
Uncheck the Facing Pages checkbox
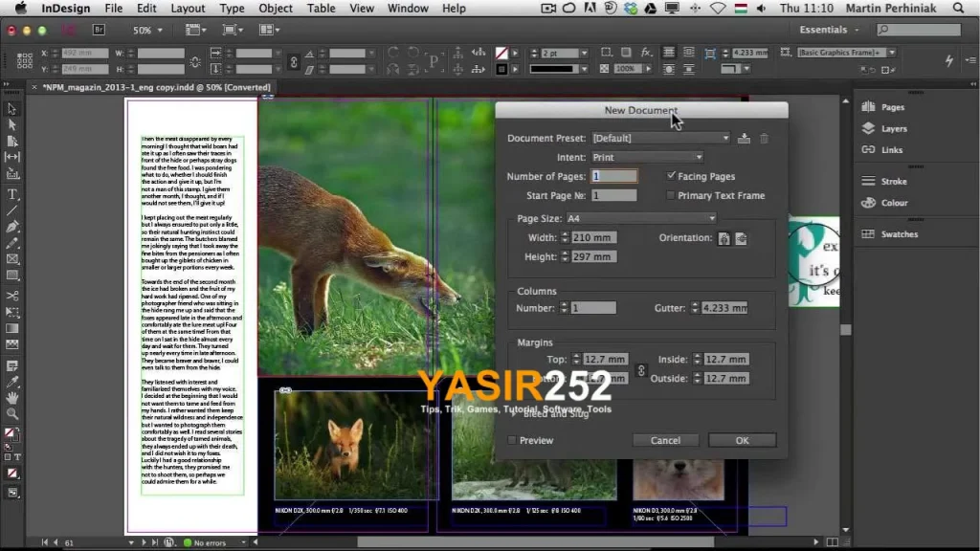tap(671, 176)
